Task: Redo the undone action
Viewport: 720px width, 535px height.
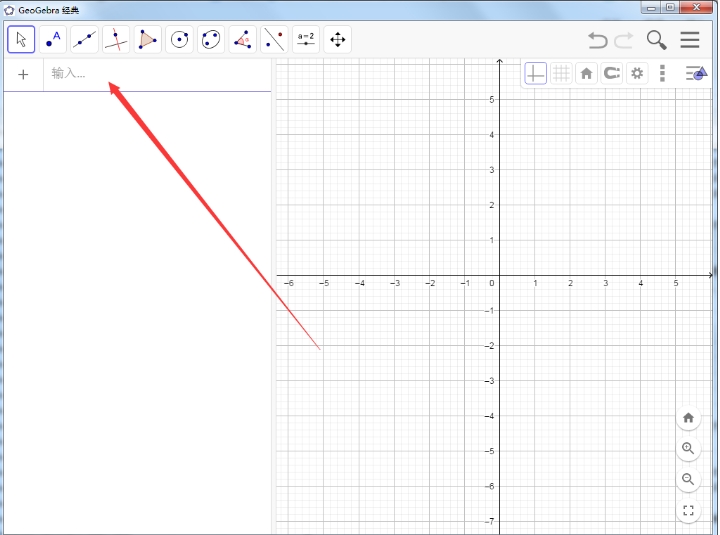Action: click(624, 40)
